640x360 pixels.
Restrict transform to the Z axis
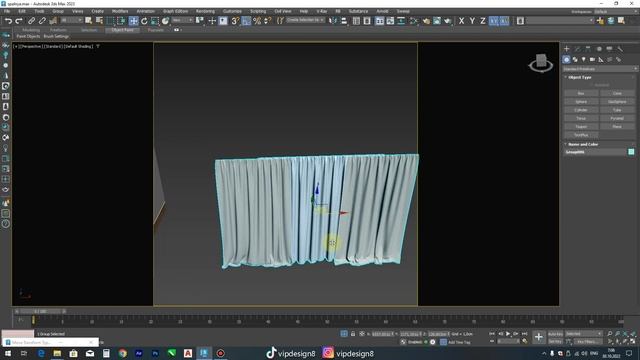coord(482,21)
